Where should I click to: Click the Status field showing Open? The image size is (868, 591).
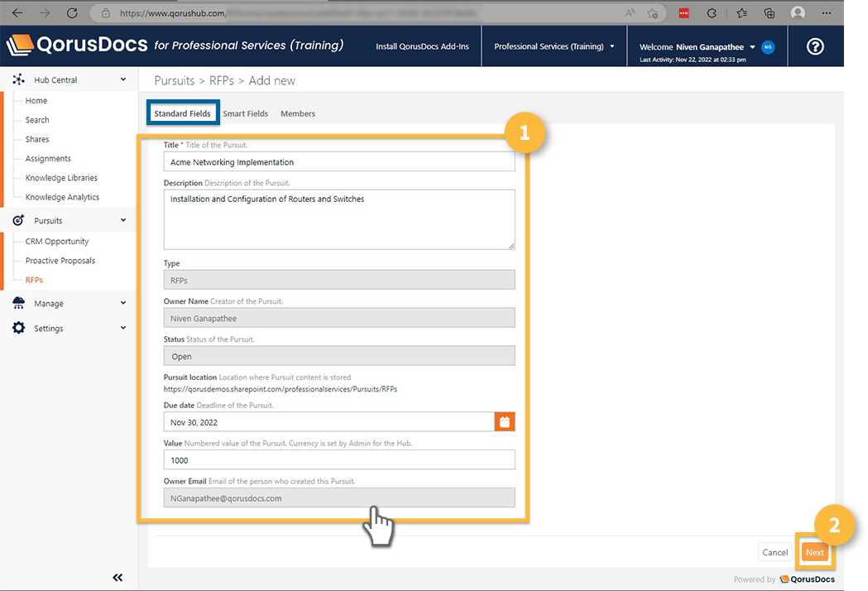point(339,356)
